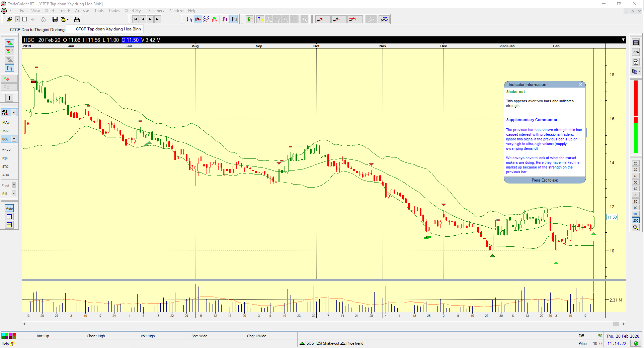This screenshot has width=644, height=348.
Task: Switch to CTCP Dau tu The gioi Di dong tab
Action: (37, 29)
